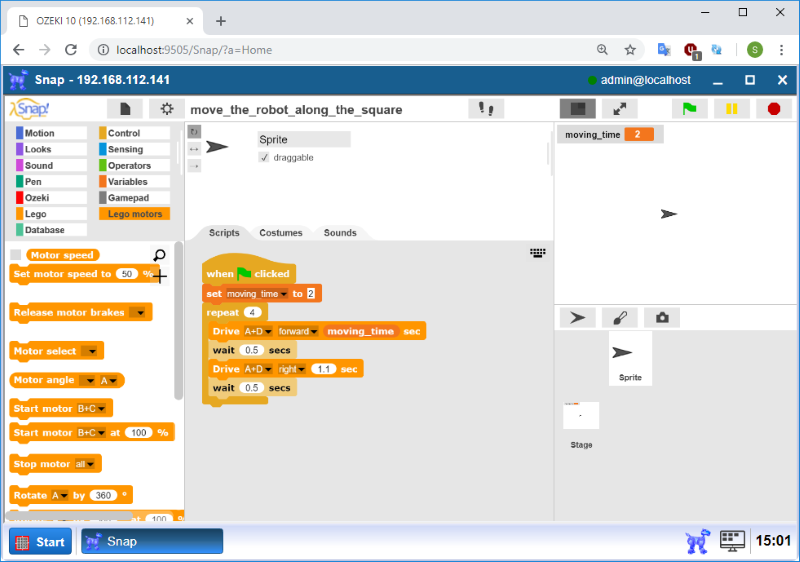
Task: Switch to the Sounds tab
Action: (340, 233)
